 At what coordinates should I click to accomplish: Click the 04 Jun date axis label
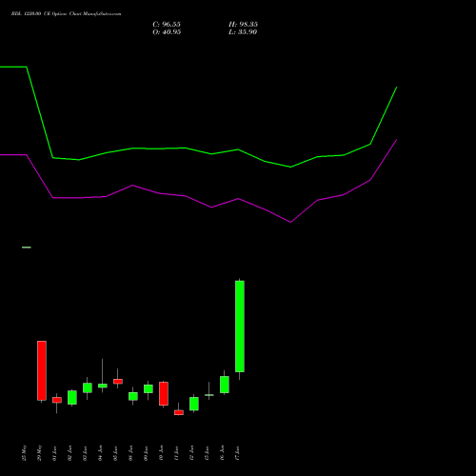click(101, 453)
